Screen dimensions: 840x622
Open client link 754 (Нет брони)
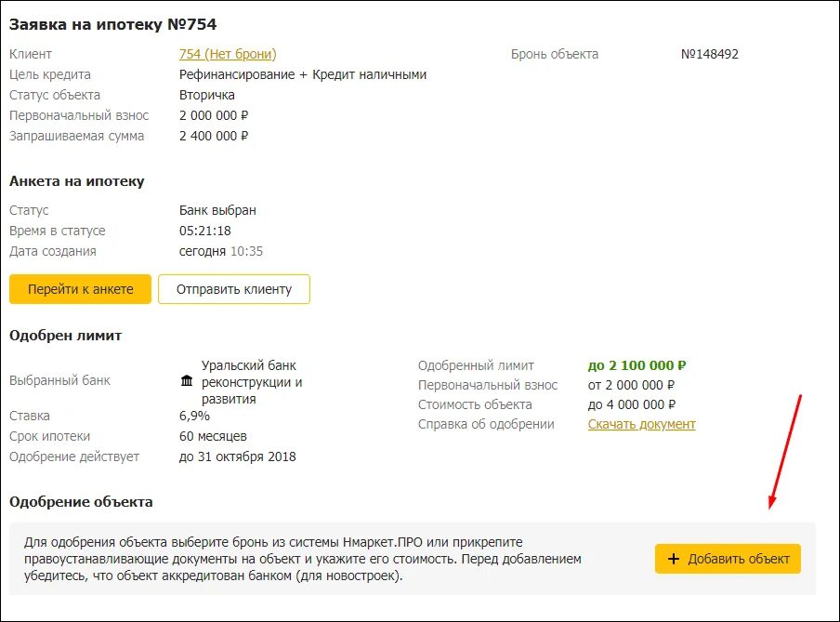228,54
